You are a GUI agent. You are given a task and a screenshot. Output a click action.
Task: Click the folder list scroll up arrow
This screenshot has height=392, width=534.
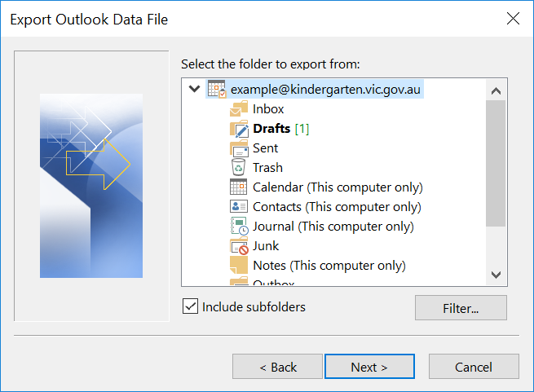pyautogui.click(x=496, y=90)
